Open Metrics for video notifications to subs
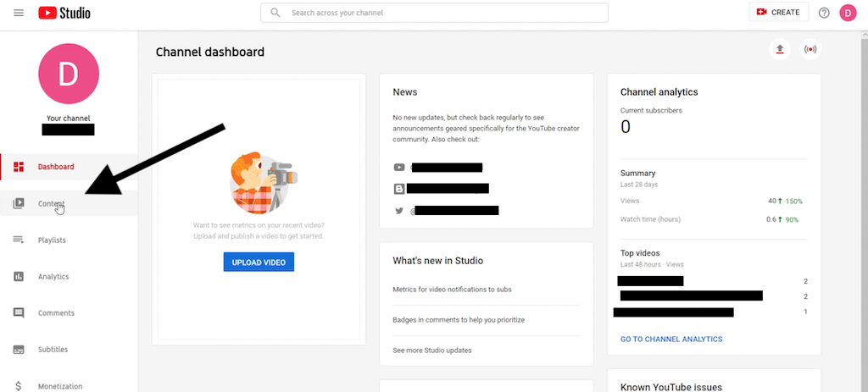The height and width of the screenshot is (392, 868). [453, 290]
